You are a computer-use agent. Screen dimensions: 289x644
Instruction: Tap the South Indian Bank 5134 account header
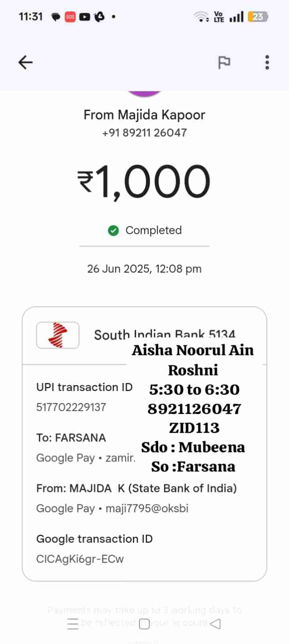pos(165,334)
